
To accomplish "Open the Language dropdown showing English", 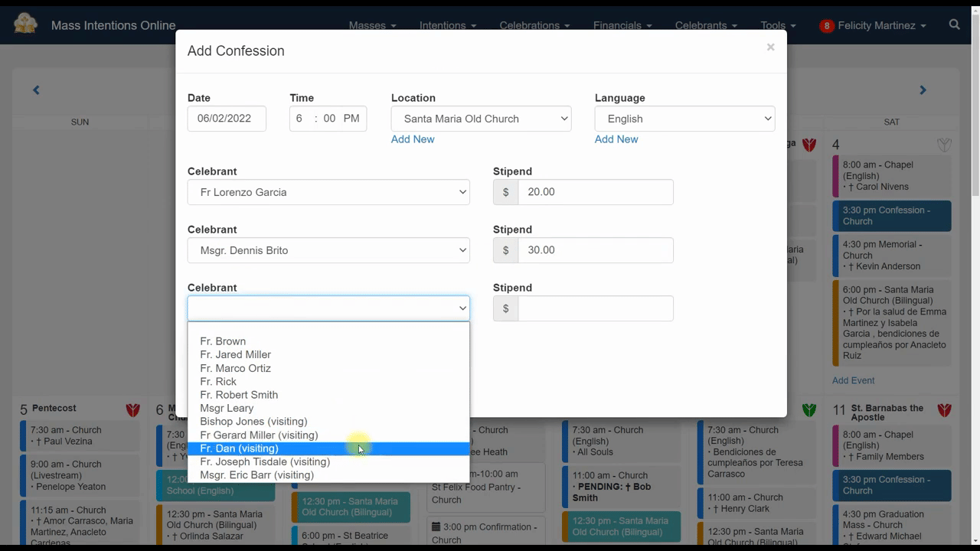I will 684,119.
